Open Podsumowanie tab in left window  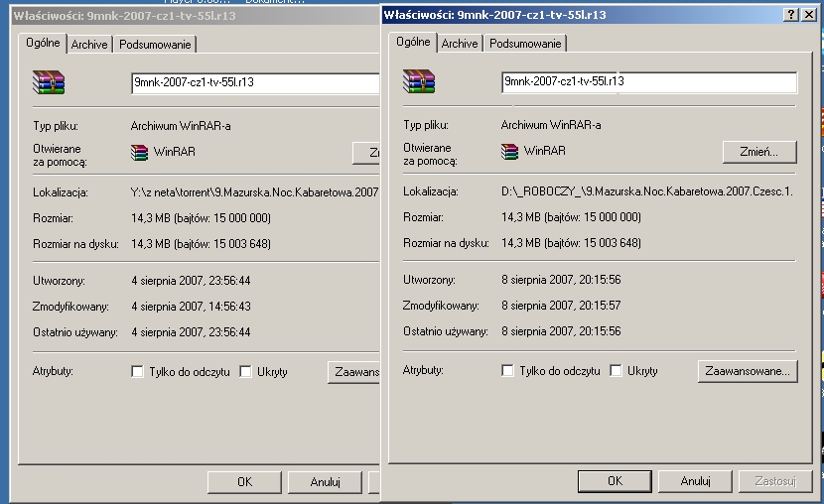point(155,45)
